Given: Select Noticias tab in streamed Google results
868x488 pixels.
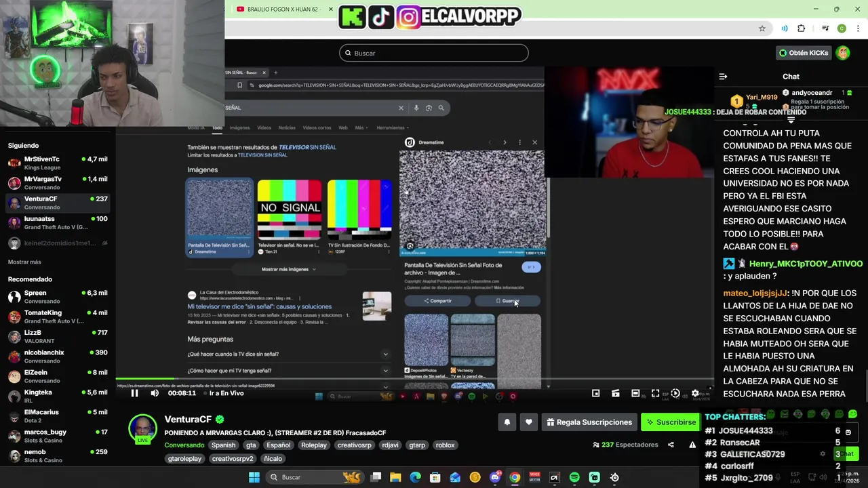Looking at the screenshot, I should (x=287, y=127).
